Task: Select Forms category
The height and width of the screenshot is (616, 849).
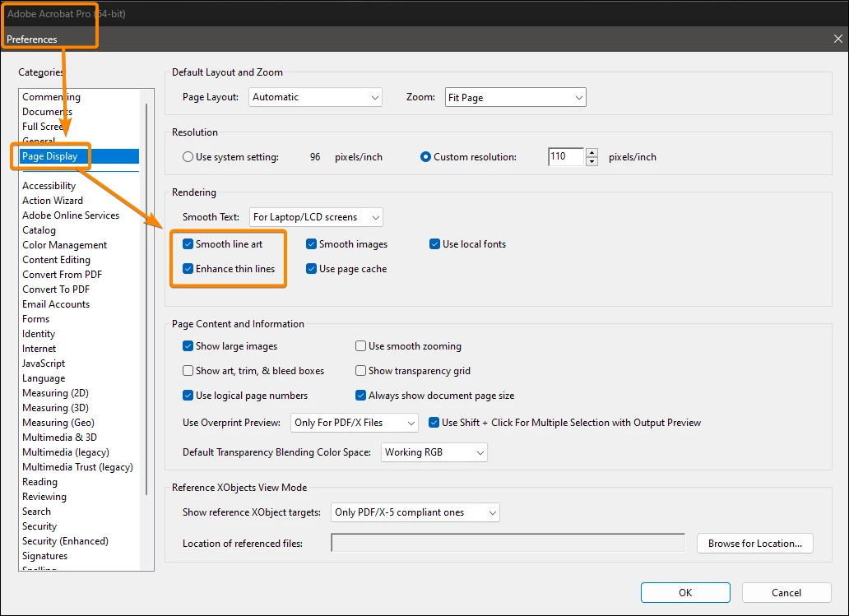Action: [35, 319]
